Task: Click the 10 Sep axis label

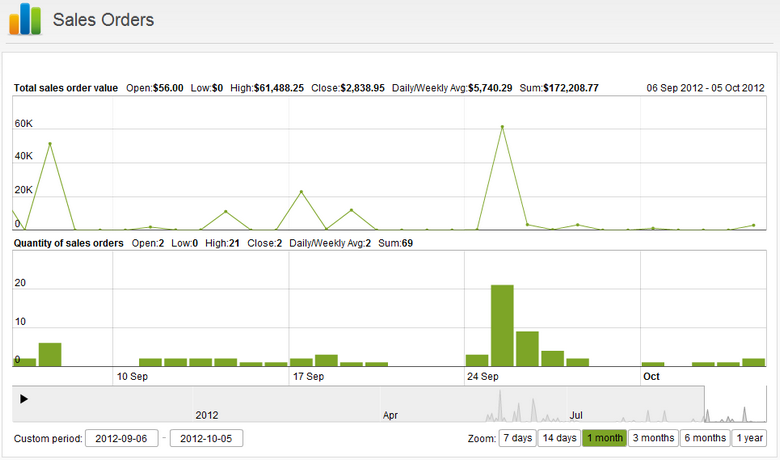Action: click(x=132, y=376)
